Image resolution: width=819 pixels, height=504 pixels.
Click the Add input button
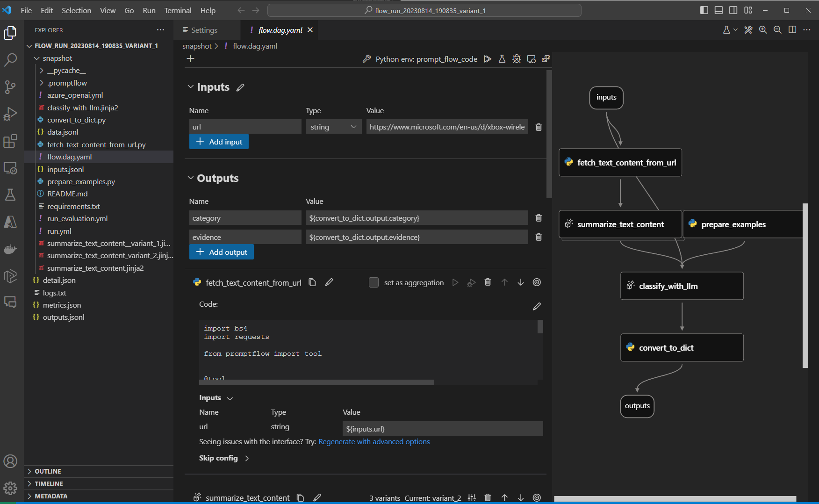219,142
